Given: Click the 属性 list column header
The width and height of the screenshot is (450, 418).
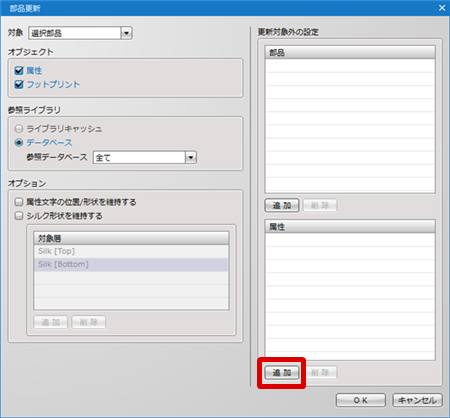Looking at the screenshot, I should 350,227.
